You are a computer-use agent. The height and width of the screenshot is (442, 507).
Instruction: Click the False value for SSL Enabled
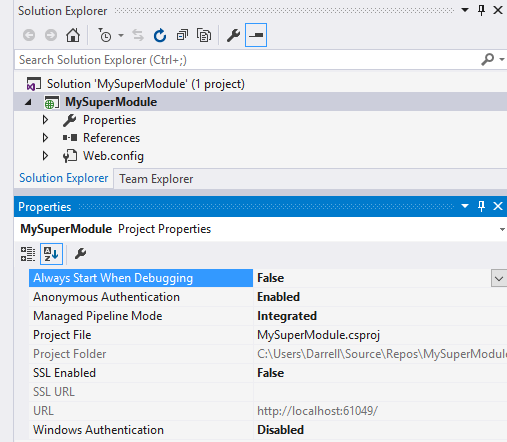point(270,373)
